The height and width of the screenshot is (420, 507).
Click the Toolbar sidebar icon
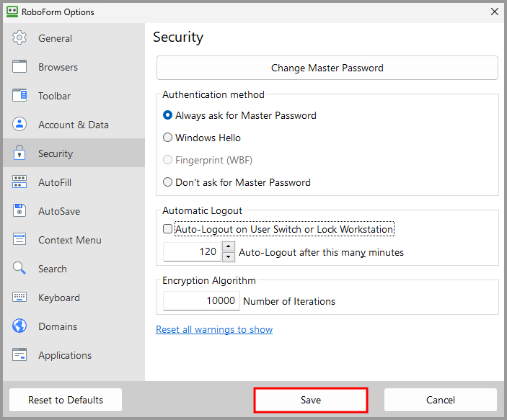tap(19, 95)
